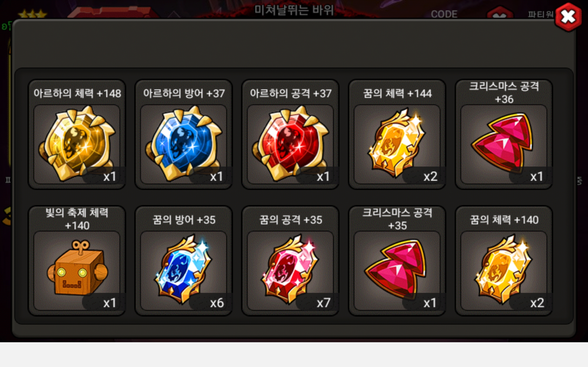Click the 꿈의 체력 +144 title text

397,93
